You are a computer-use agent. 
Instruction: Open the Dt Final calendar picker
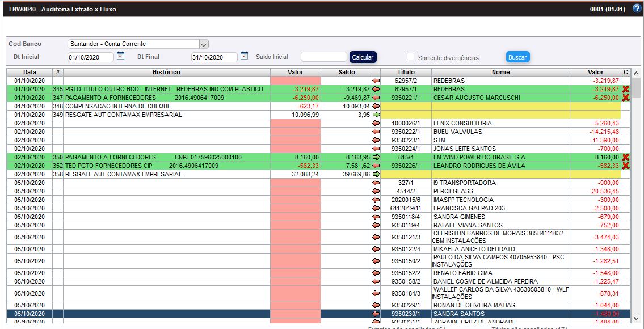(244, 56)
